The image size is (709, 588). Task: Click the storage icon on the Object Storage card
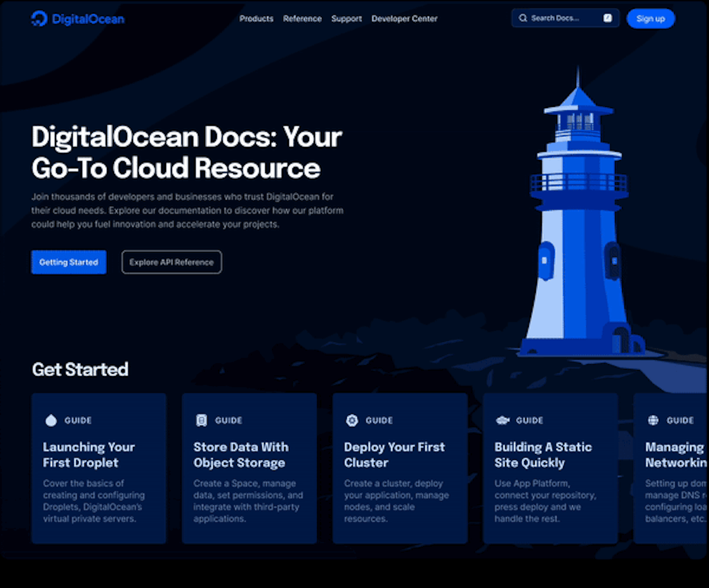coord(201,420)
